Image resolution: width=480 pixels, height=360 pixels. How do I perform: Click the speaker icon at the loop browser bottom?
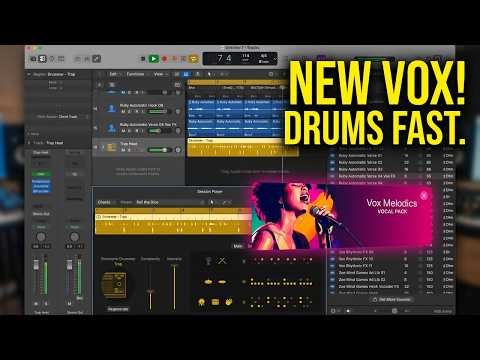point(348,311)
